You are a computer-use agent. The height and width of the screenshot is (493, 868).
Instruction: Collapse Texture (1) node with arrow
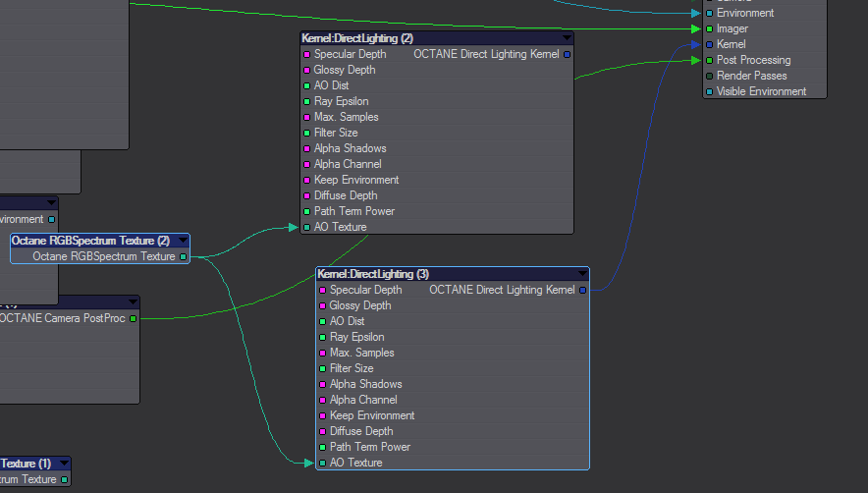tap(64, 464)
